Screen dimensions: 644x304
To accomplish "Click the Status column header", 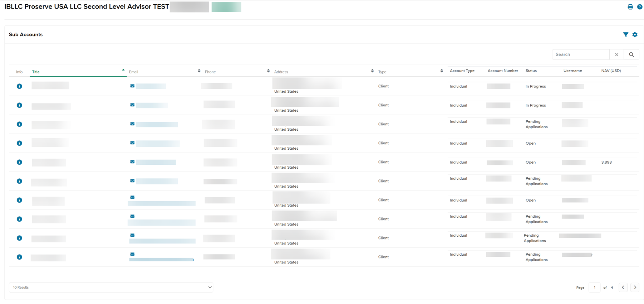I will click(x=531, y=71).
